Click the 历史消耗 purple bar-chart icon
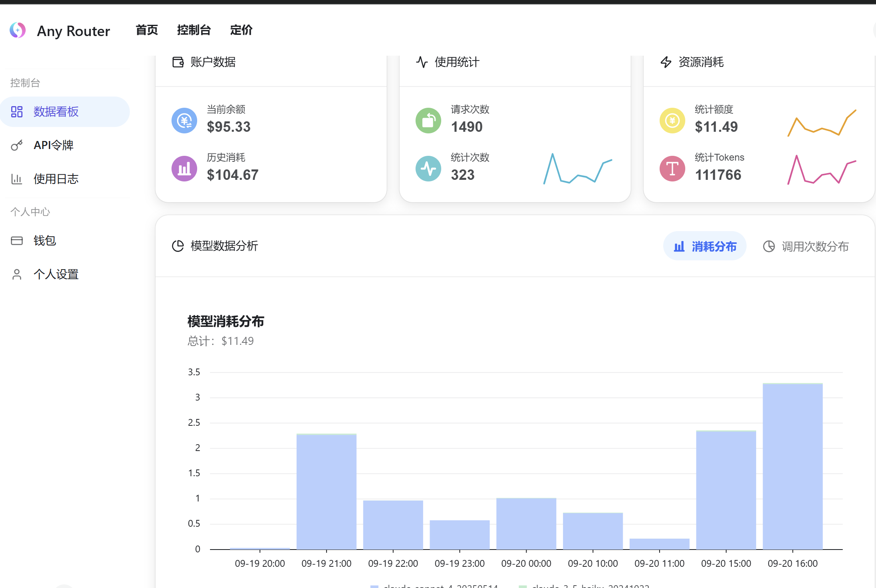Viewport: 876px width, 588px height. (184, 169)
